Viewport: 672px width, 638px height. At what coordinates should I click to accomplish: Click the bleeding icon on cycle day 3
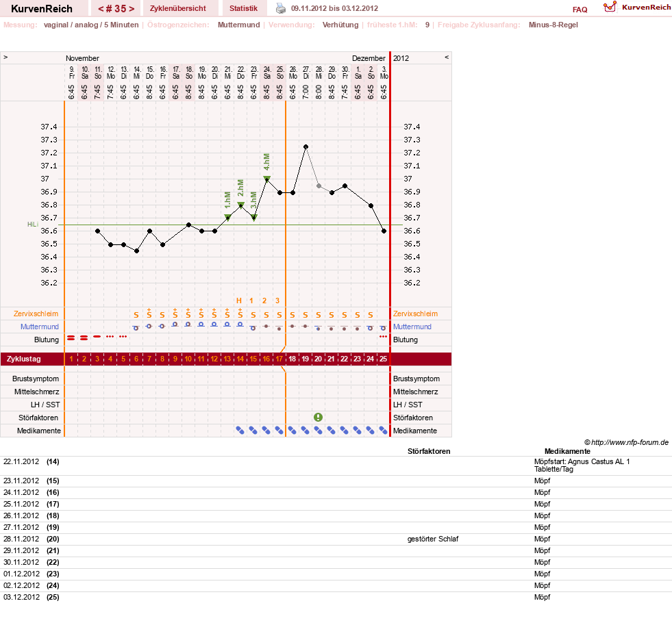pyautogui.click(x=97, y=337)
